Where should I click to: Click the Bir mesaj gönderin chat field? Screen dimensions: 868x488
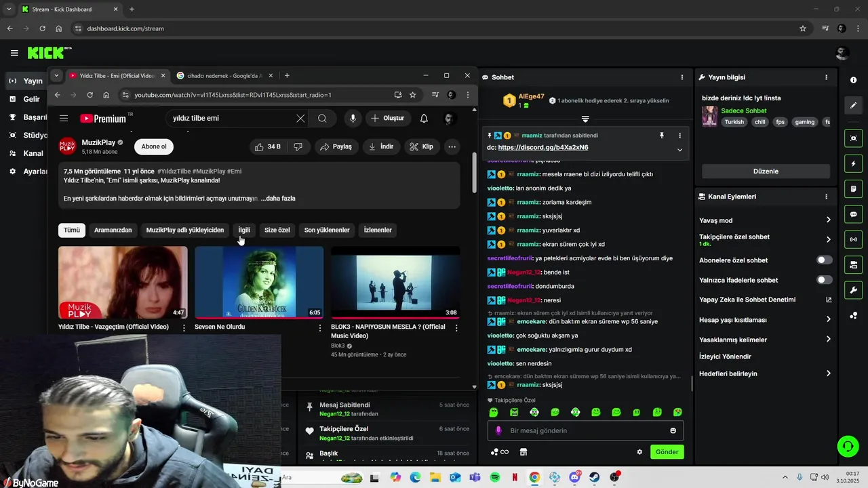pyautogui.click(x=585, y=430)
